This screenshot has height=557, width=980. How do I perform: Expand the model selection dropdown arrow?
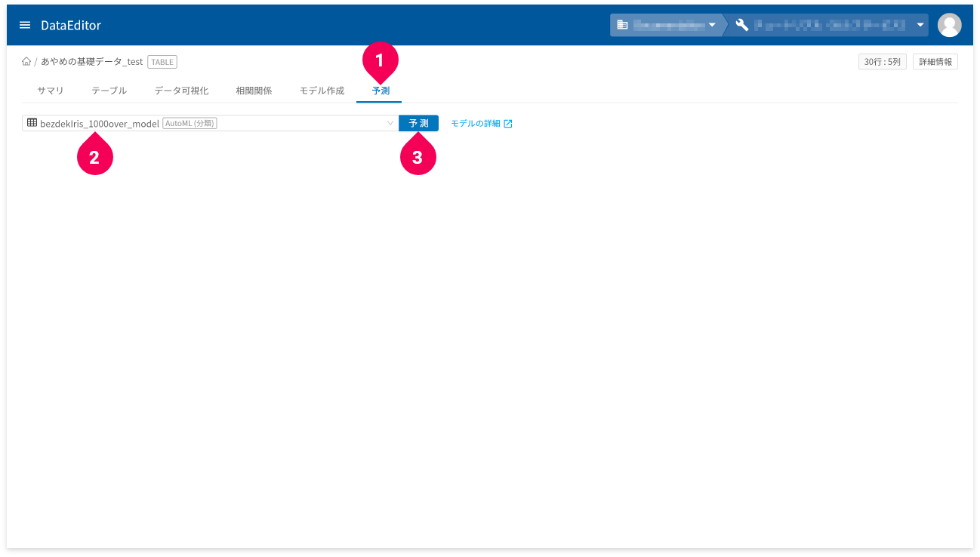pyautogui.click(x=390, y=123)
